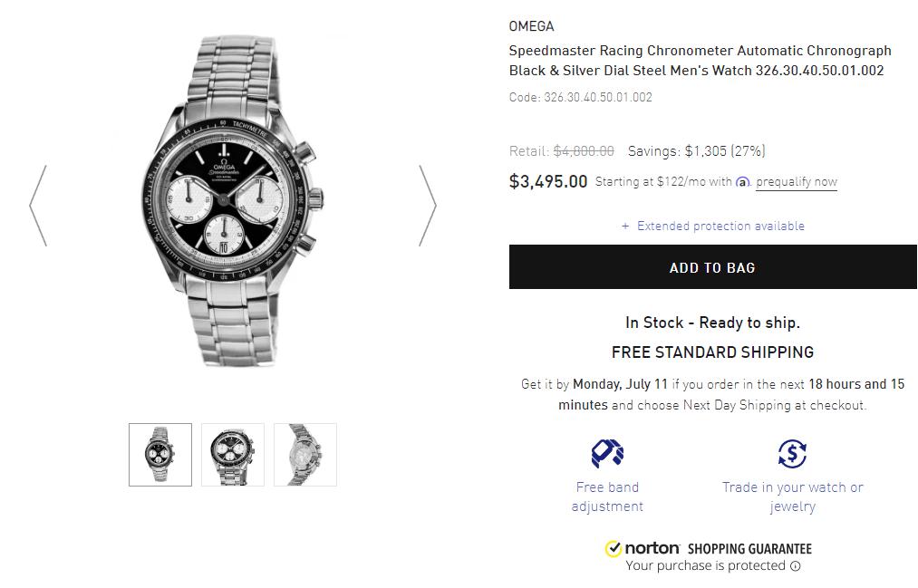918x588 pixels.
Task: Select third caseback watch thumbnail
Action: 305,455
